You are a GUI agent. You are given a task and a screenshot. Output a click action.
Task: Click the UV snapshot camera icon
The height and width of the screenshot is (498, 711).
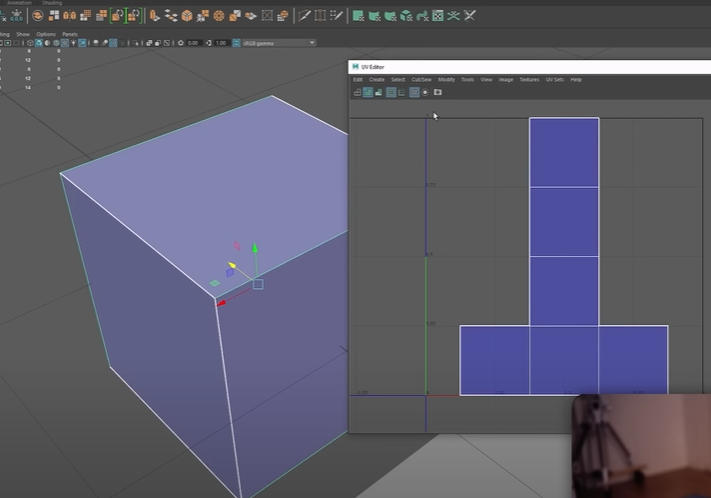[437, 92]
